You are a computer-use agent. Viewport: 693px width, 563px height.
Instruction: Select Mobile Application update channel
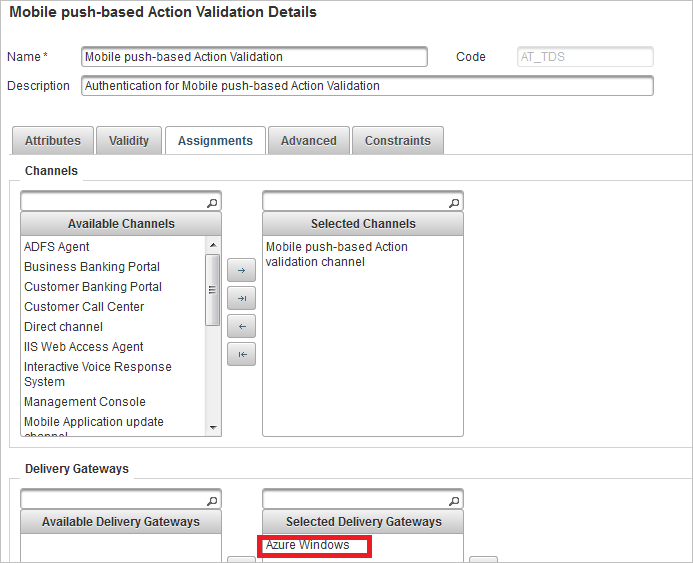[94, 427]
